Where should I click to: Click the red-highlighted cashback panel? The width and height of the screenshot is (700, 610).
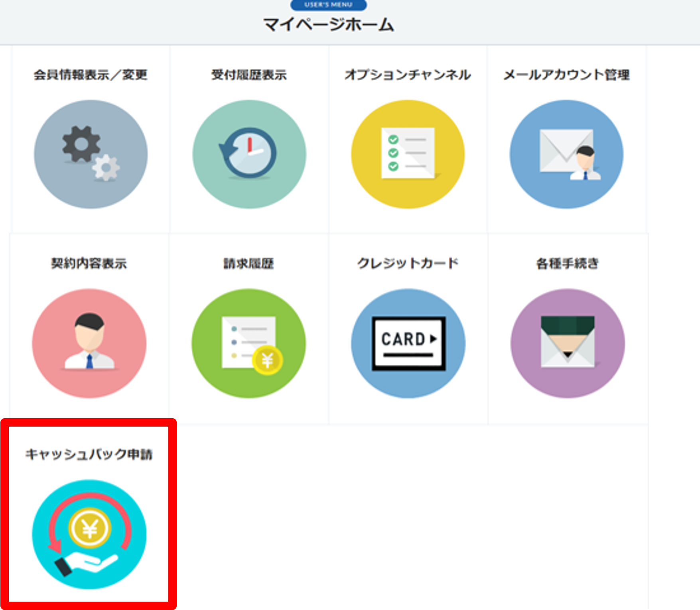(x=89, y=514)
